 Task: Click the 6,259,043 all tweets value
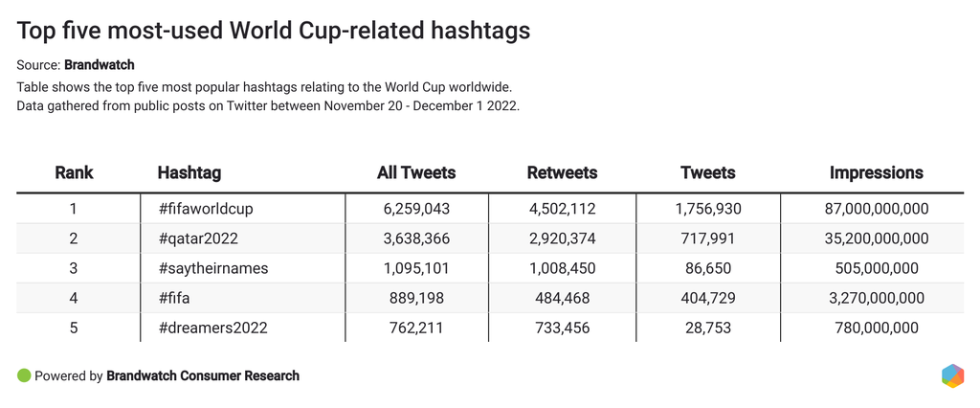click(416, 208)
